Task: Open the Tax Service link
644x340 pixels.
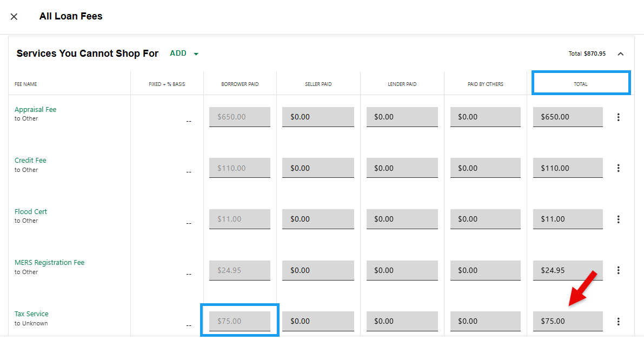Action: tap(31, 314)
